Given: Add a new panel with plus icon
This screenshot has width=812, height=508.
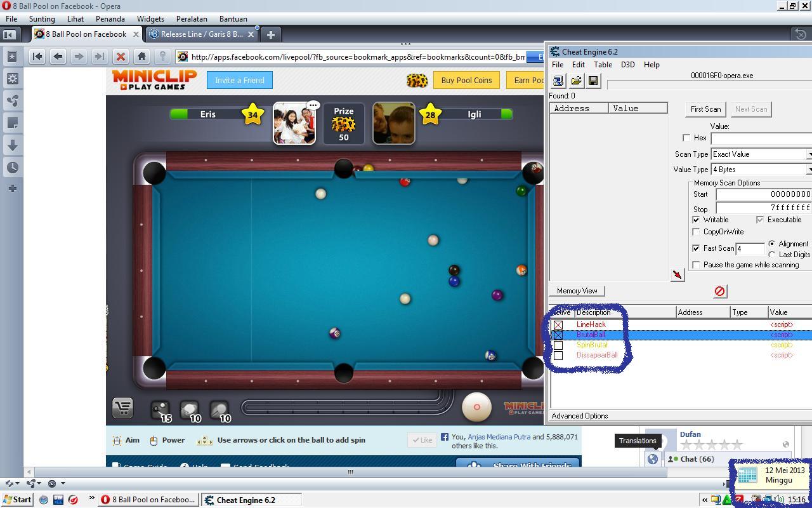Looking at the screenshot, I should pos(12,189).
